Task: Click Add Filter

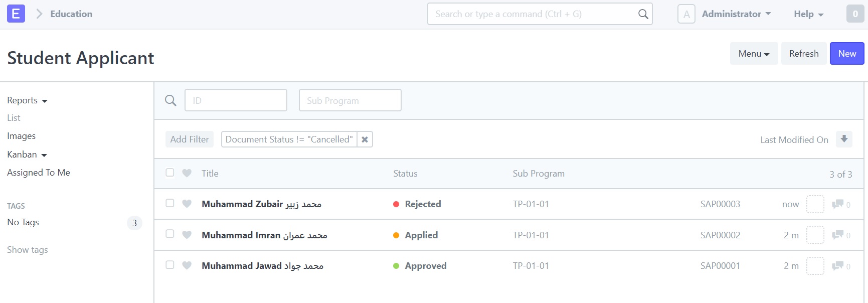Action: pos(189,139)
